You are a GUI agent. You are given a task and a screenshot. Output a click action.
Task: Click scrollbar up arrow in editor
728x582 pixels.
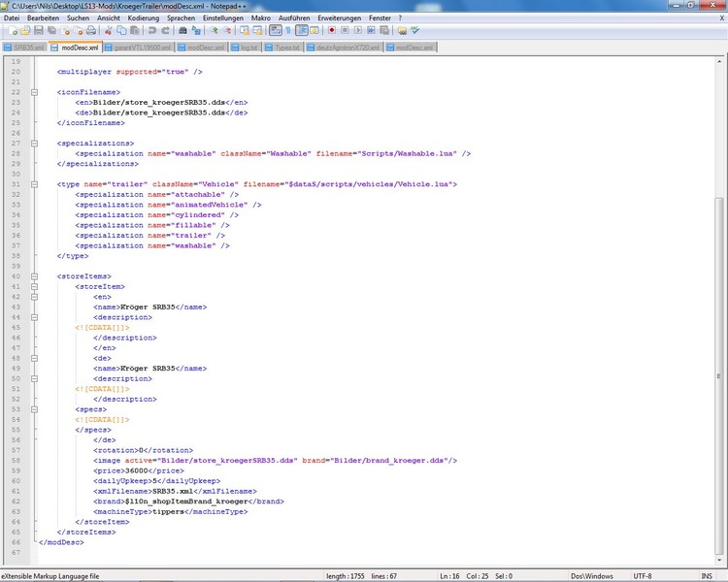coord(718,61)
